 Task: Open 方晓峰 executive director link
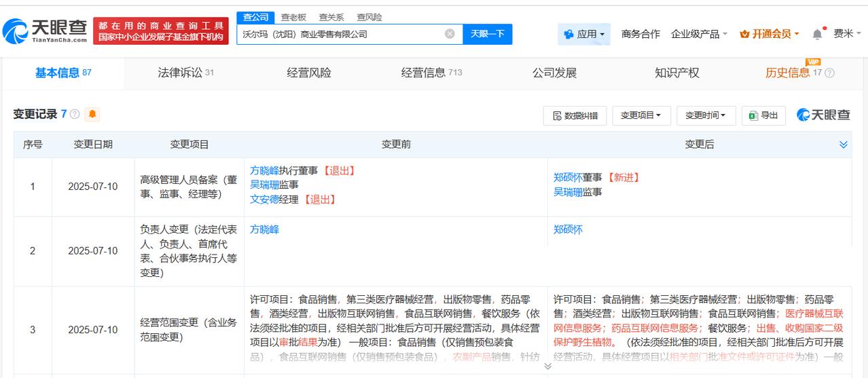click(x=264, y=170)
